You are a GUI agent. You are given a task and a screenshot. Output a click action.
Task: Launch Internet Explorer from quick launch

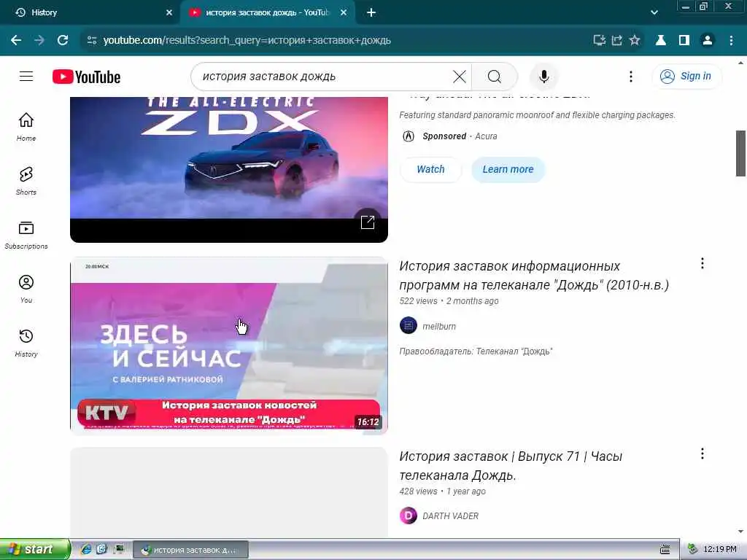[86, 549]
